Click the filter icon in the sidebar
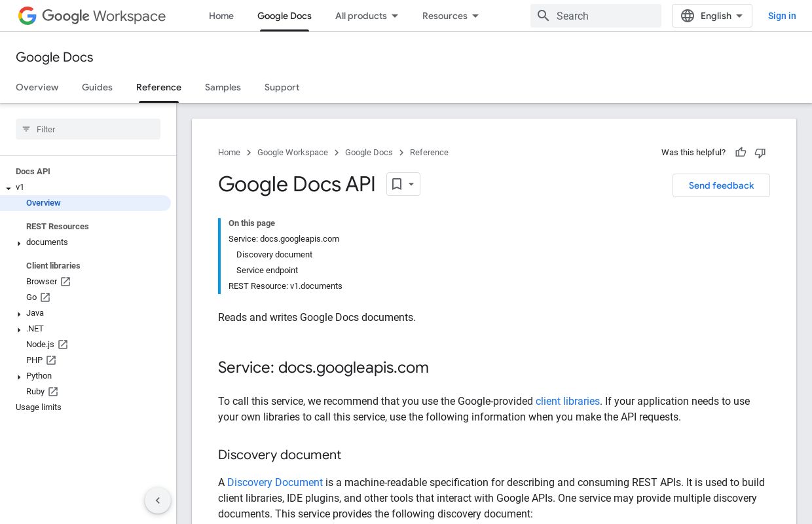 pyautogui.click(x=26, y=129)
